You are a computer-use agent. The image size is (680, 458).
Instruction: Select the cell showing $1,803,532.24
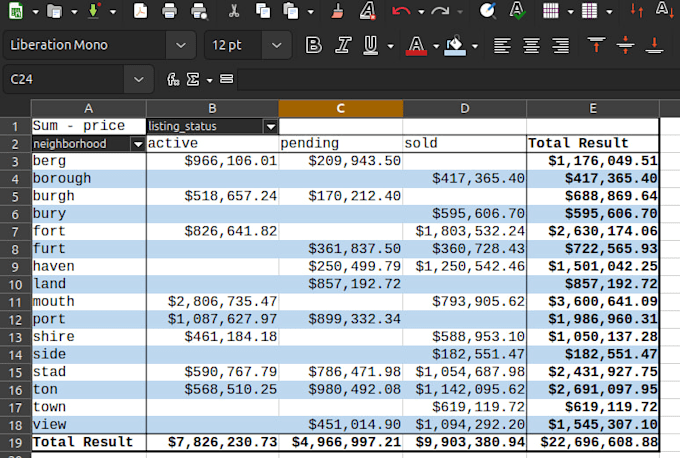click(x=464, y=231)
